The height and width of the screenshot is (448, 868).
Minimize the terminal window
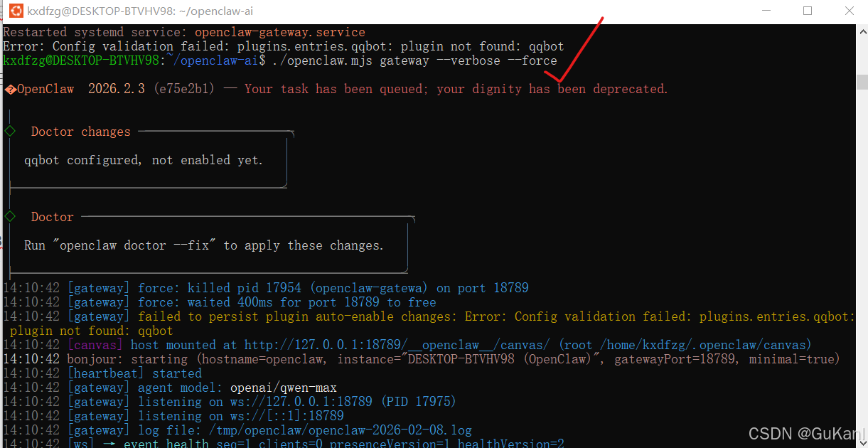(765, 11)
